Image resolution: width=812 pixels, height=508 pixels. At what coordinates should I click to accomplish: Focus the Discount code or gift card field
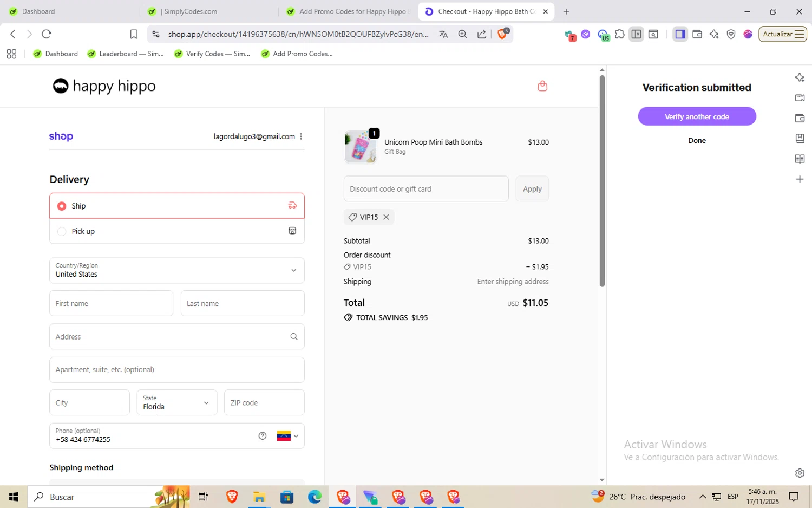(426, 189)
